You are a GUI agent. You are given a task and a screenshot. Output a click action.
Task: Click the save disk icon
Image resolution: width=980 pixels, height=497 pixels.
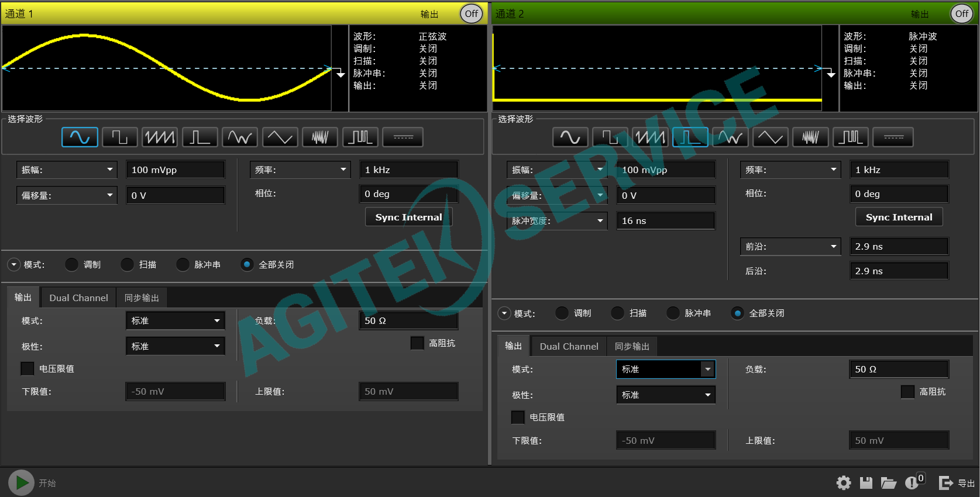[x=866, y=483]
